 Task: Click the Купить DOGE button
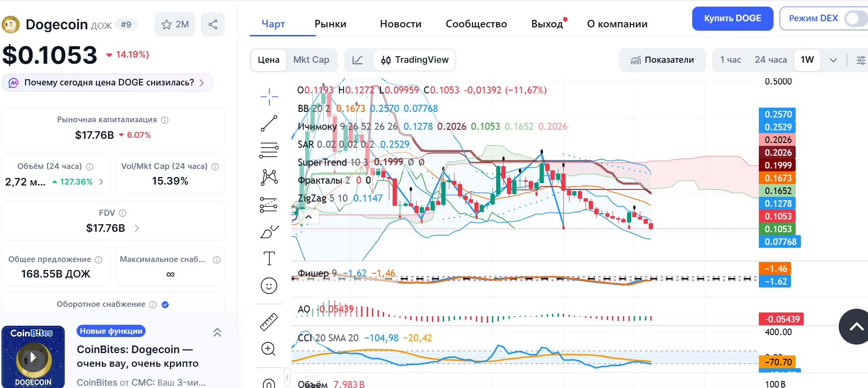(733, 18)
